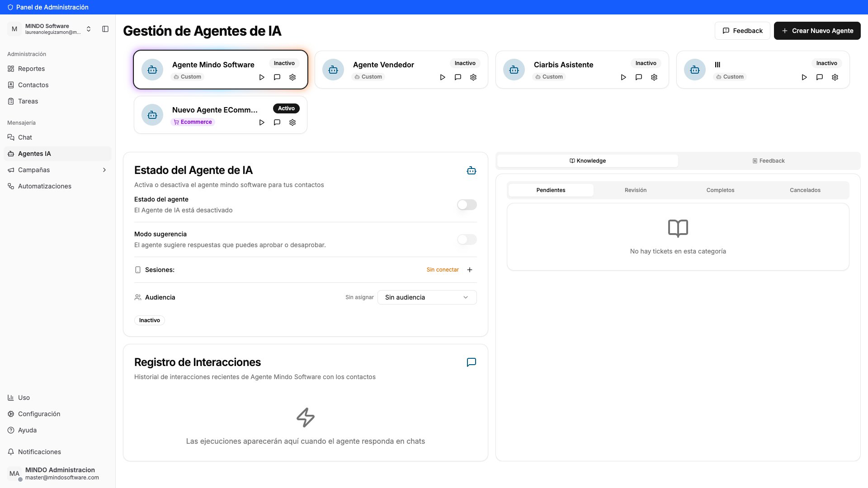868x488 pixels.
Task: Open chat icon on Agente Vendedor card
Action: pyautogui.click(x=458, y=77)
